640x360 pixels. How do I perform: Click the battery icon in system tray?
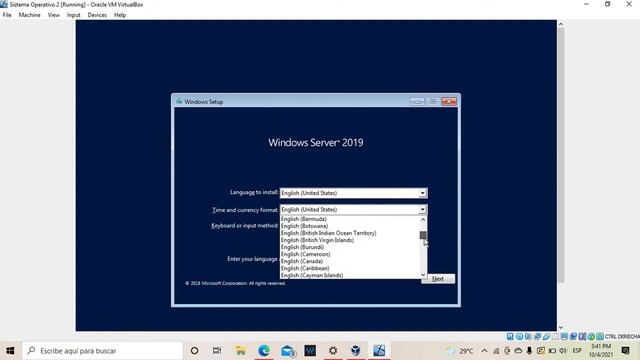coord(552,351)
